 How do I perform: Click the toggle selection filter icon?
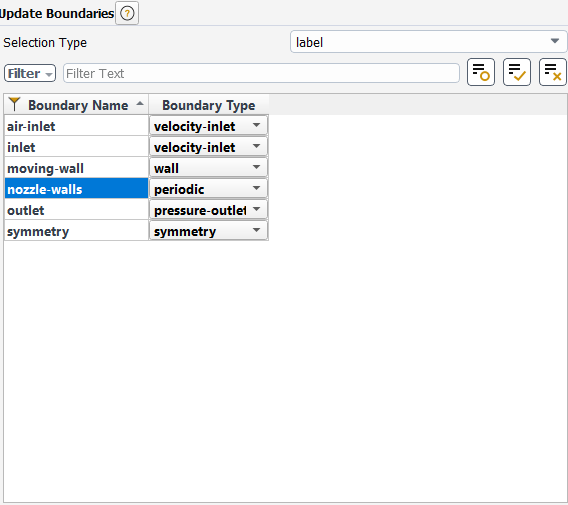pos(481,72)
